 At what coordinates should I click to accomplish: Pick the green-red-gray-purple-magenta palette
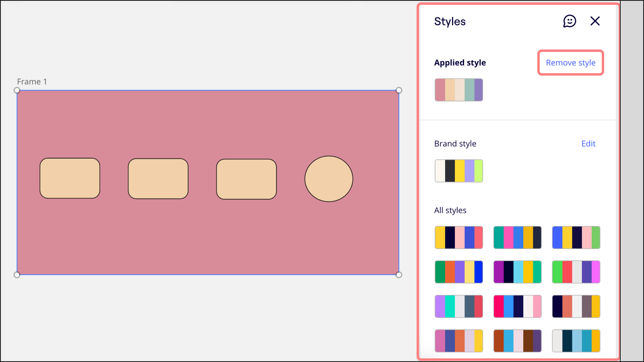(576, 272)
